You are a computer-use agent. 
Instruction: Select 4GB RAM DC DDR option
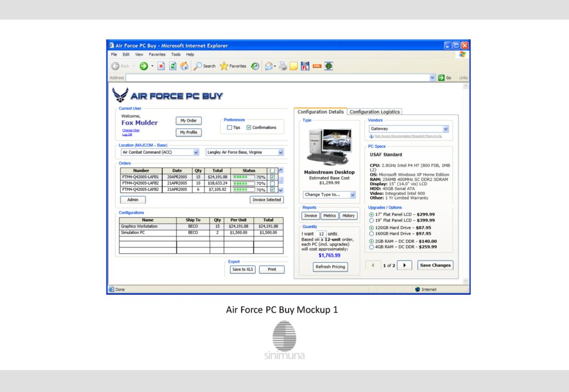[x=372, y=247]
